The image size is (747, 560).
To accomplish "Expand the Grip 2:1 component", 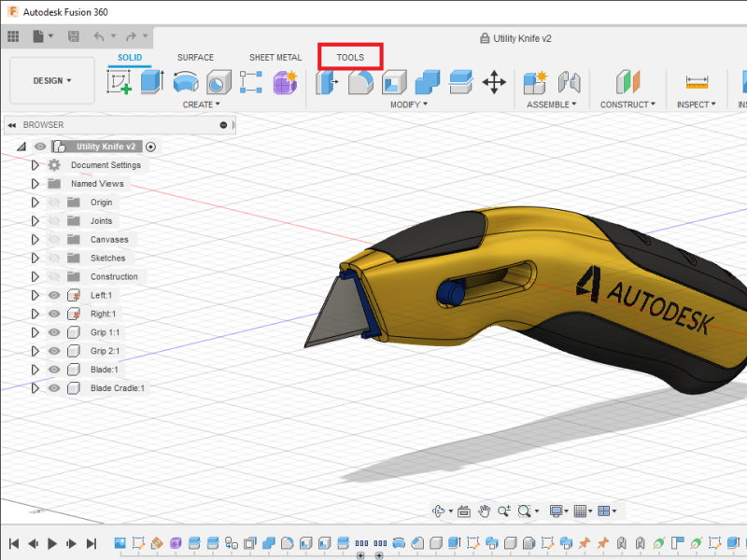I will coord(35,351).
